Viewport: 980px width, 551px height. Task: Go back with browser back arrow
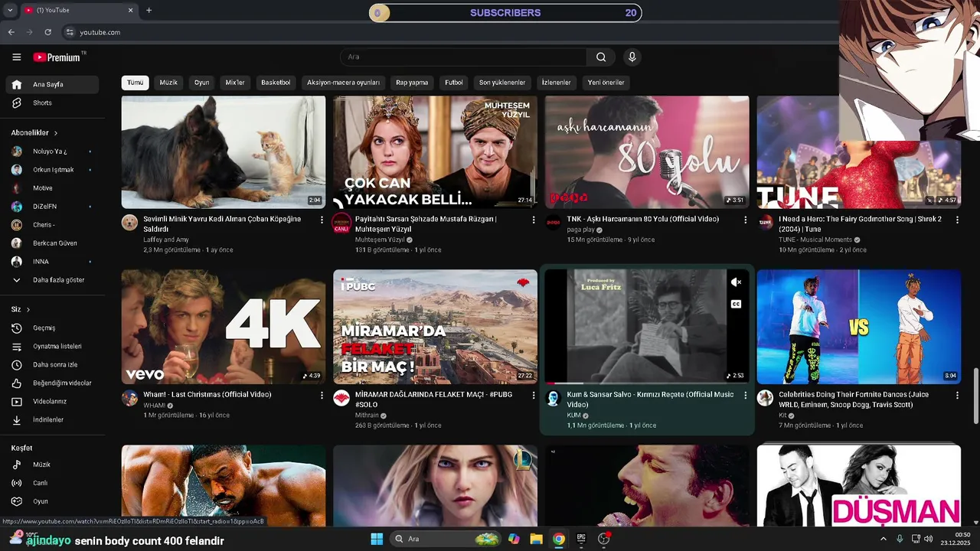(x=11, y=32)
